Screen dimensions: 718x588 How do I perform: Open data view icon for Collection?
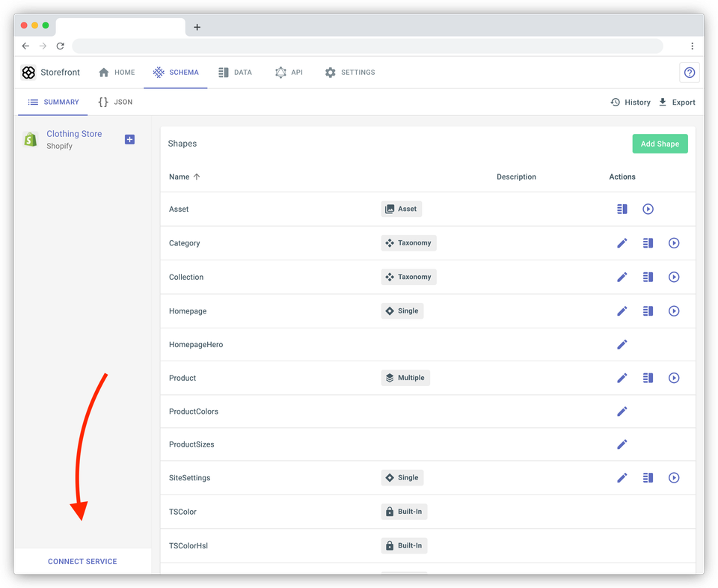pos(648,277)
